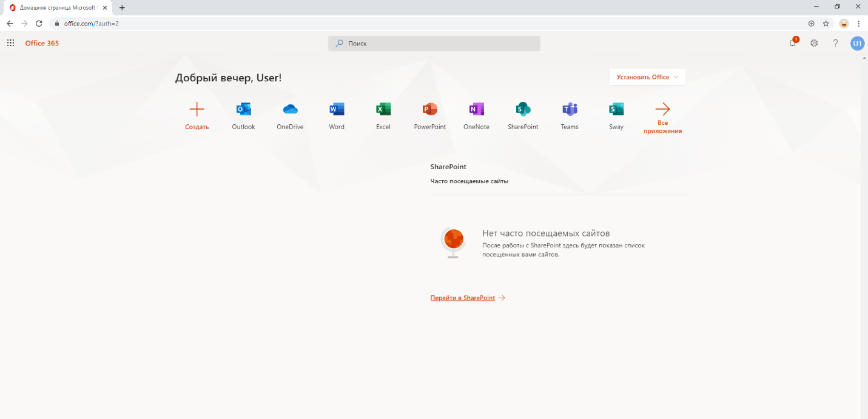Viewport: 868px width, 419px height.
Task: Open the notifications bell
Action: pos(793,43)
